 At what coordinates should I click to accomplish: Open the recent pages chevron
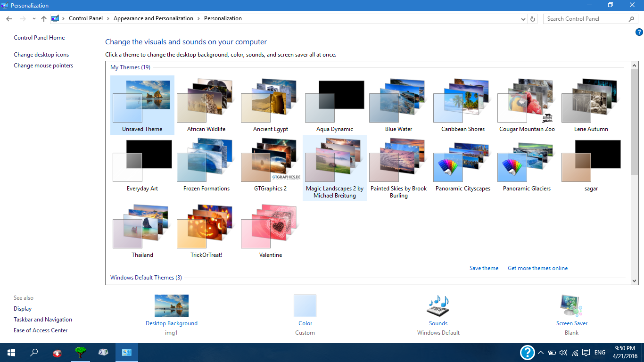click(x=33, y=18)
